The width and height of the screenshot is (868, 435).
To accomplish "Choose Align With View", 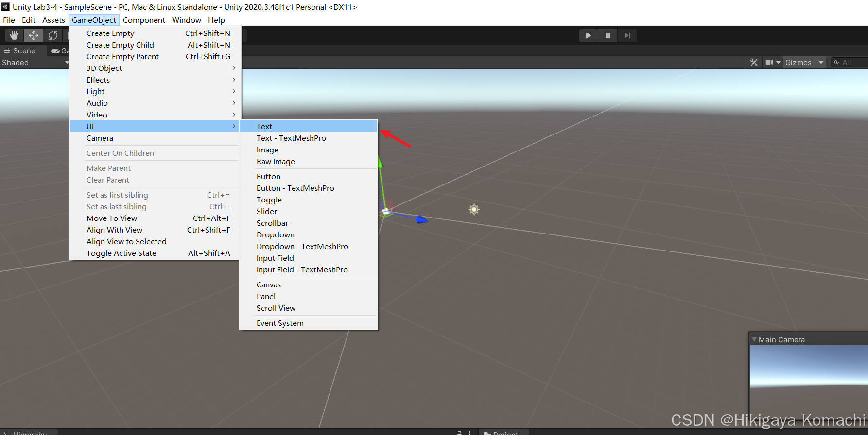I will pos(155,230).
